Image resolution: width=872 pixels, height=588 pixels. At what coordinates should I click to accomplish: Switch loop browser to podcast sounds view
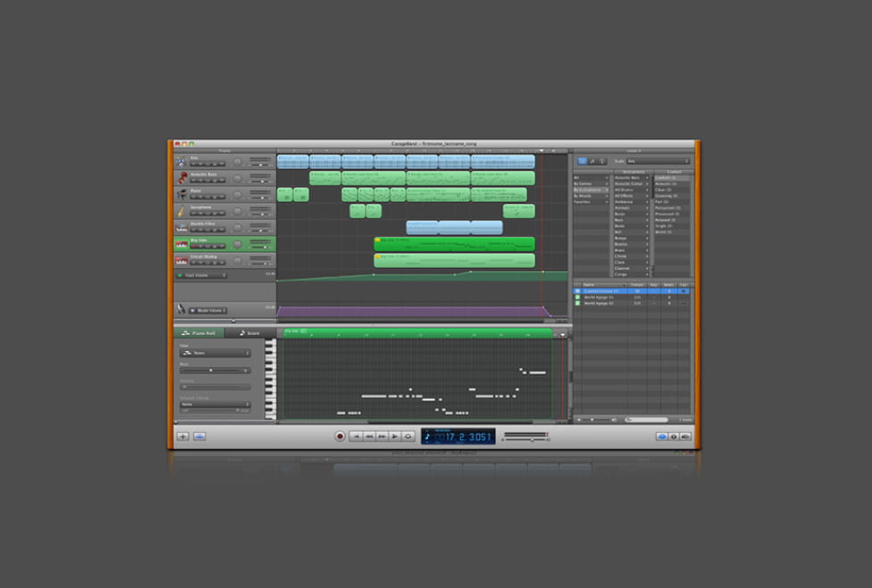coord(602,160)
